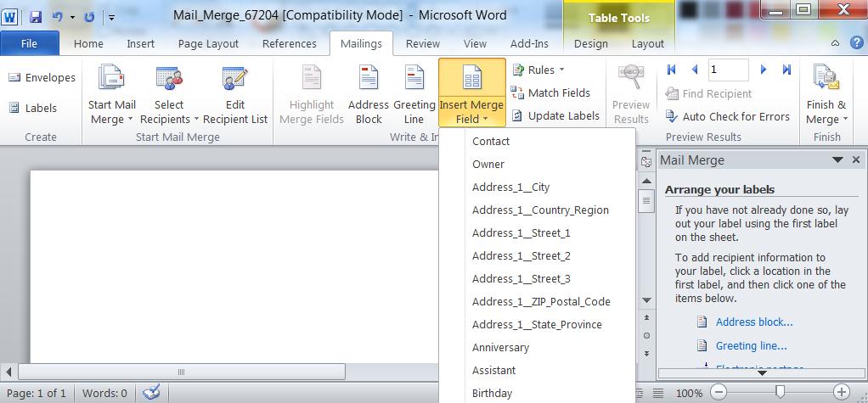The image size is (868, 403).
Task: Select Birthday merge field
Action: [x=537, y=394]
